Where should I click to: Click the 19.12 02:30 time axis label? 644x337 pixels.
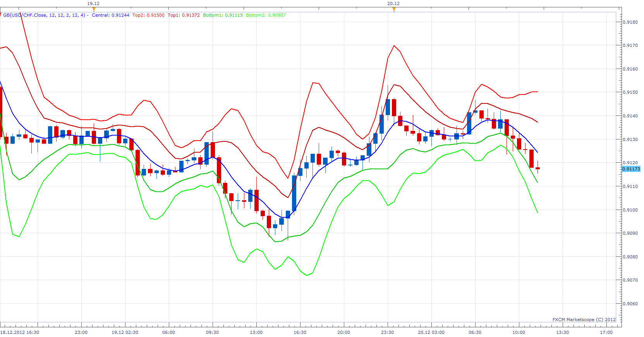click(x=125, y=332)
